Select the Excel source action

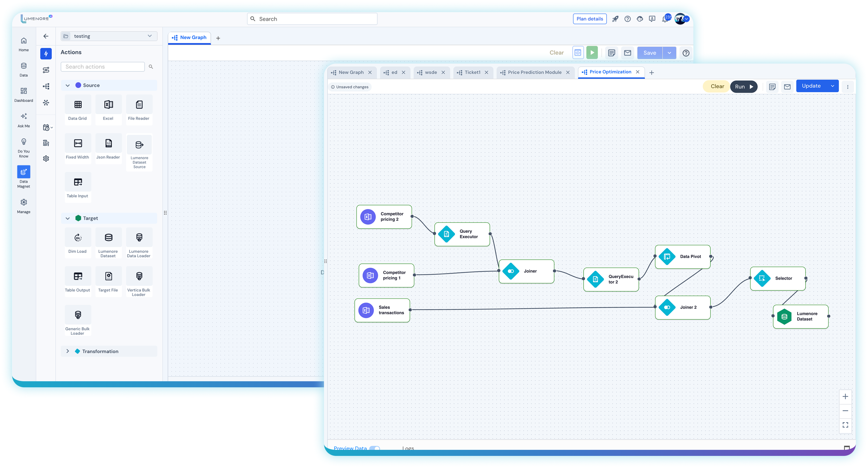coord(108,109)
